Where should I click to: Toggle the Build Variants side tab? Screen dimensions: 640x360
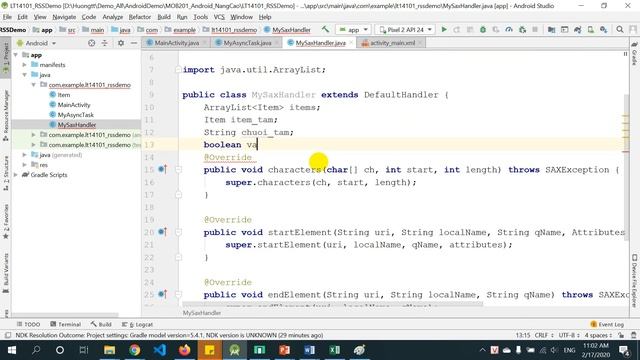click(6, 273)
